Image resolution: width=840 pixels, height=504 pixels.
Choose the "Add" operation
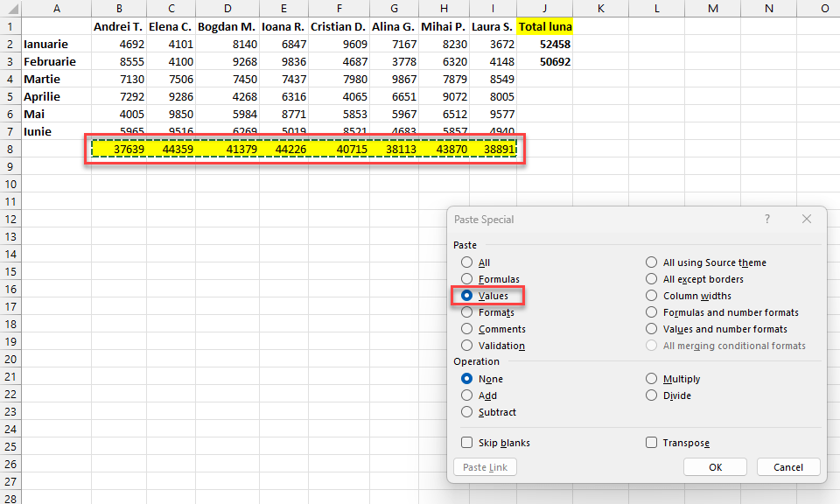pos(467,395)
